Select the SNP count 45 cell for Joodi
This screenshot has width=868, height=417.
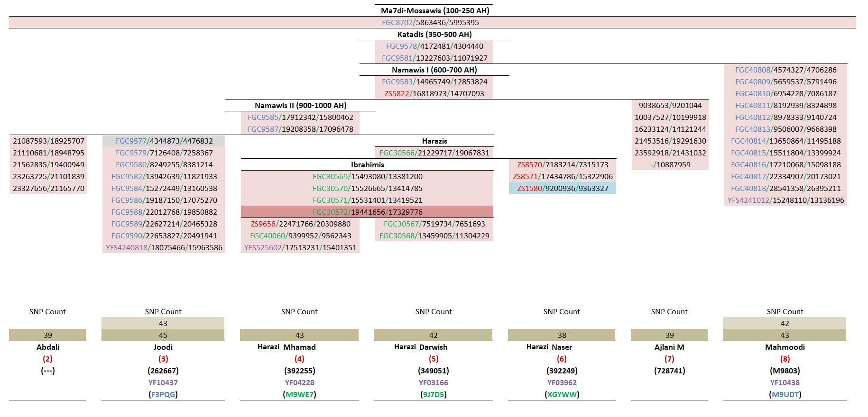[163, 335]
